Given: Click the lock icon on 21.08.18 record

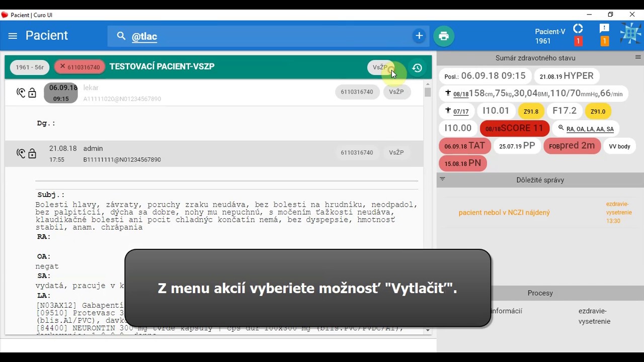Looking at the screenshot, I should point(32,154).
